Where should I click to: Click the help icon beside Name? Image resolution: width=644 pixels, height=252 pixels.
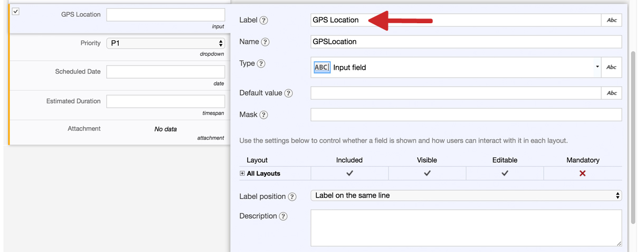pos(265,42)
